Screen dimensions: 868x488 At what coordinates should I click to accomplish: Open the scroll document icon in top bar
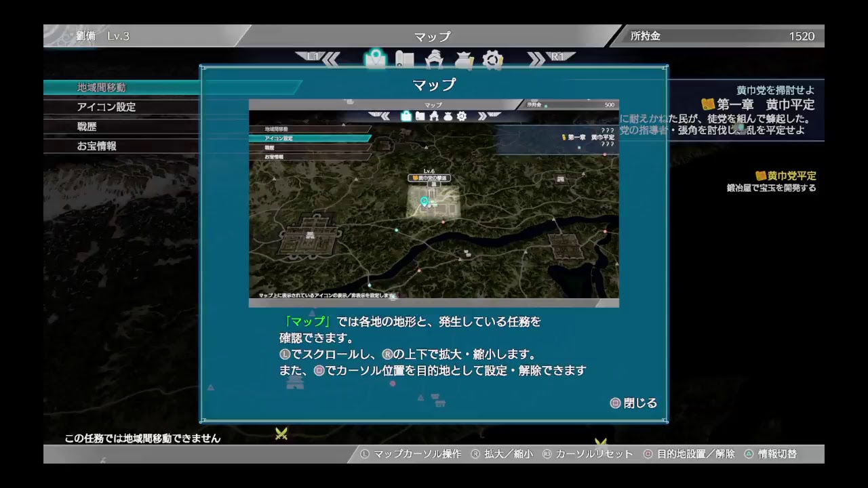[405, 60]
